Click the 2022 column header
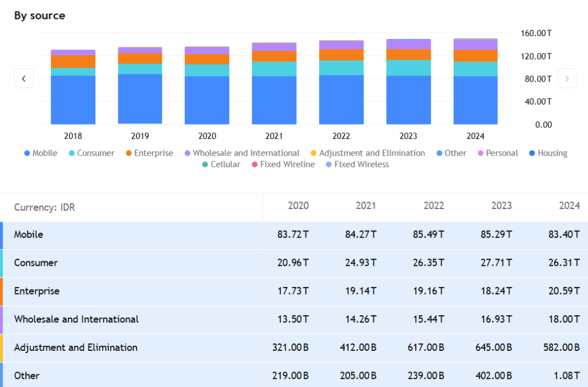588x387 pixels. (x=434, y=206)
